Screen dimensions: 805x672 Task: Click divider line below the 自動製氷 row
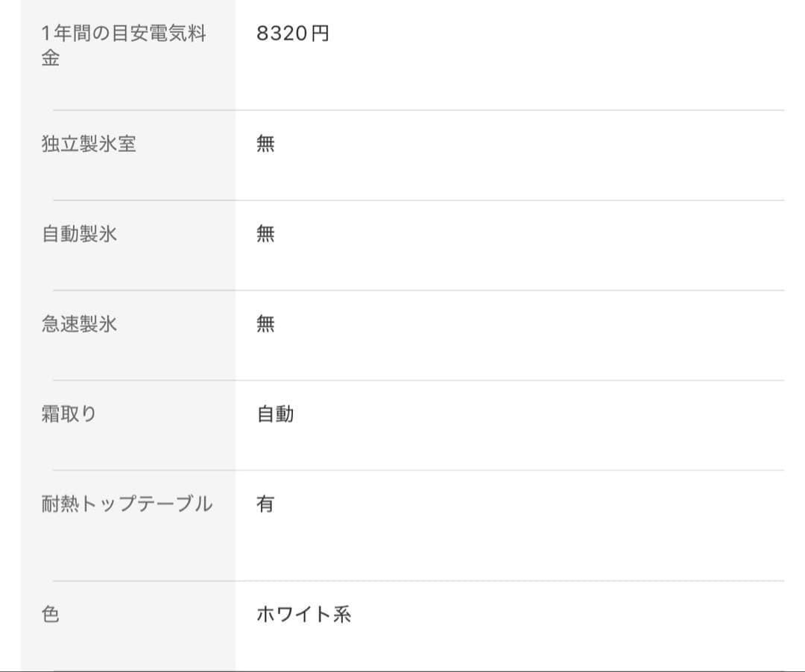pyautogui.click(x=417, y=291)
